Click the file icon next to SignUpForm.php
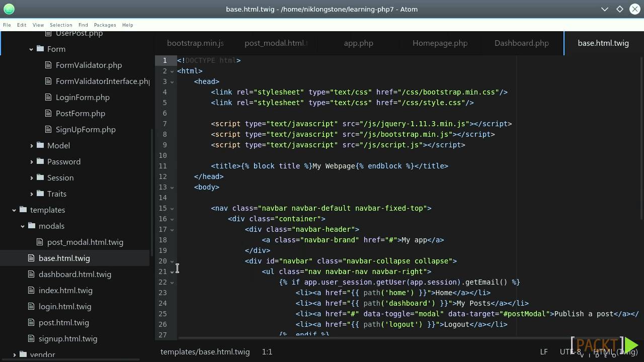Viewport: 644px width, 362px height. [x=48, y=129]
